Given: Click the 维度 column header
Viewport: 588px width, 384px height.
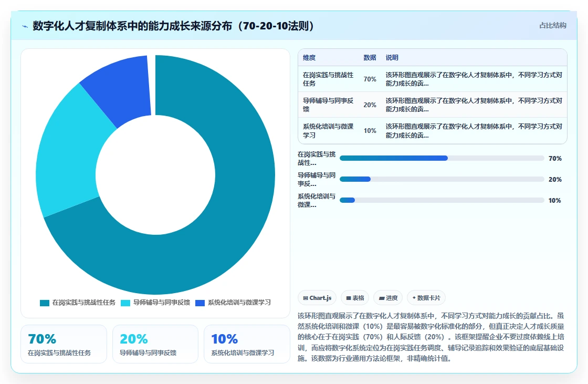Looking at the screenshot, I should (x=309, y=57).
